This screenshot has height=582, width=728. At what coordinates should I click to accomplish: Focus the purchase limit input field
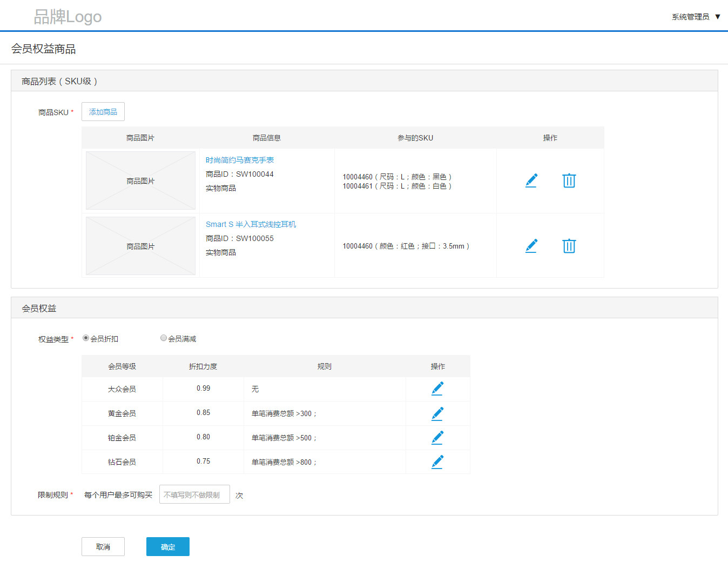pyautogui.click(x=194, y=494)
